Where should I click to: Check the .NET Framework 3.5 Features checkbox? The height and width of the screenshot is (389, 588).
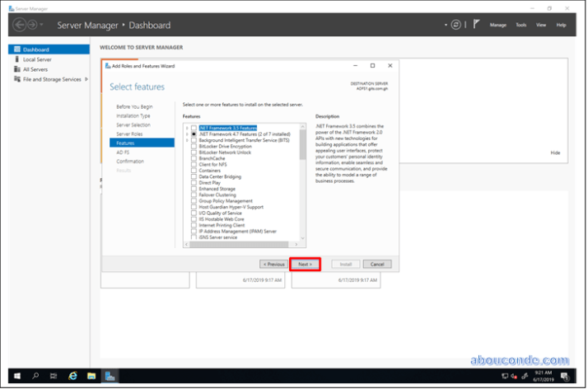point(194,128)
